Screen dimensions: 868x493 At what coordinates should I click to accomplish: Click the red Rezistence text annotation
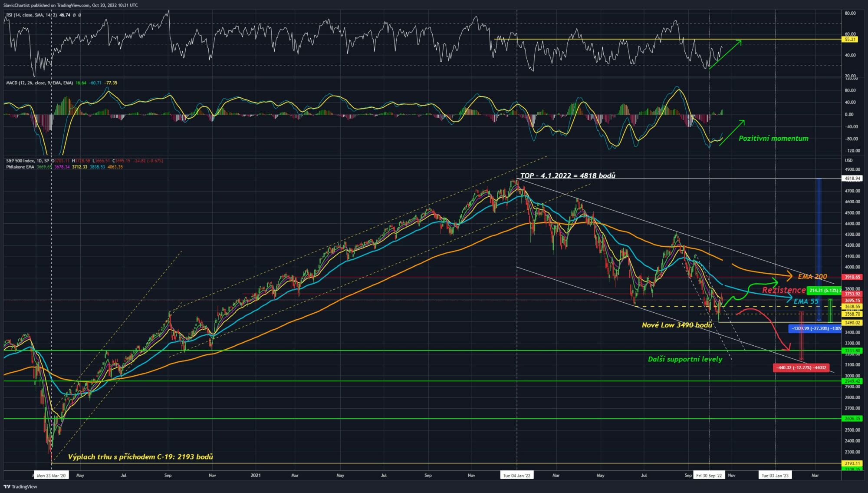pos(784,290)
